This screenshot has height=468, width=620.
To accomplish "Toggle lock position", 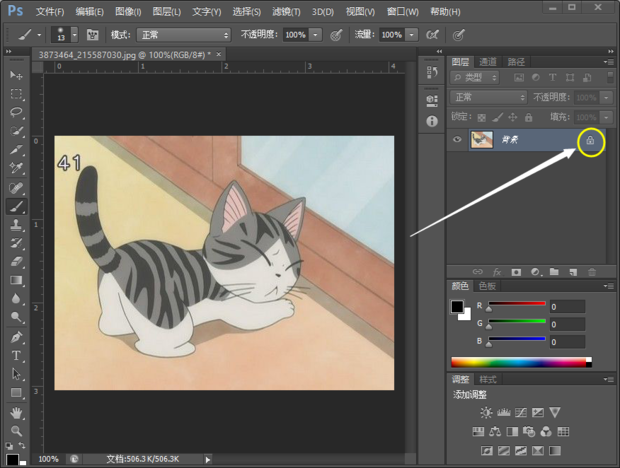I will [512, 117].
